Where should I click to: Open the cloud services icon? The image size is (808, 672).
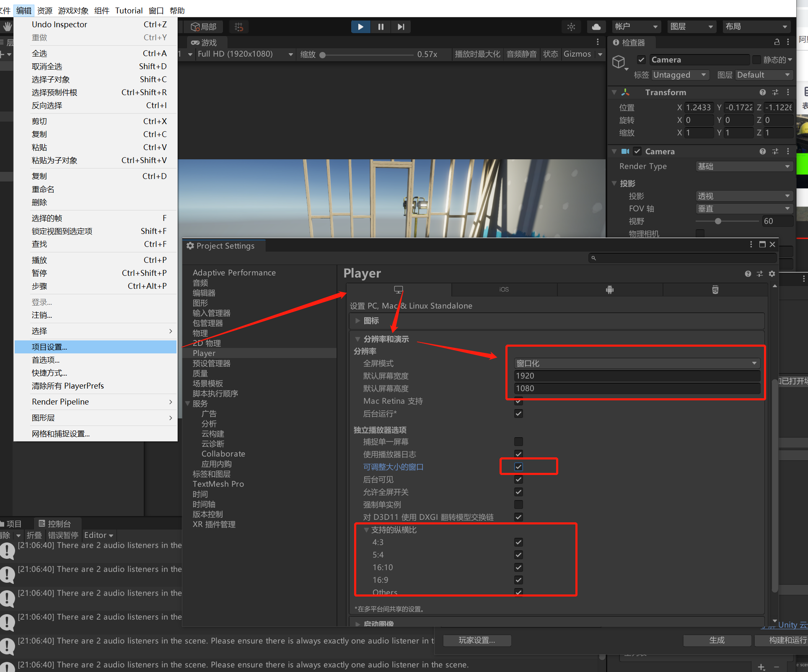[x=596, y=27]
